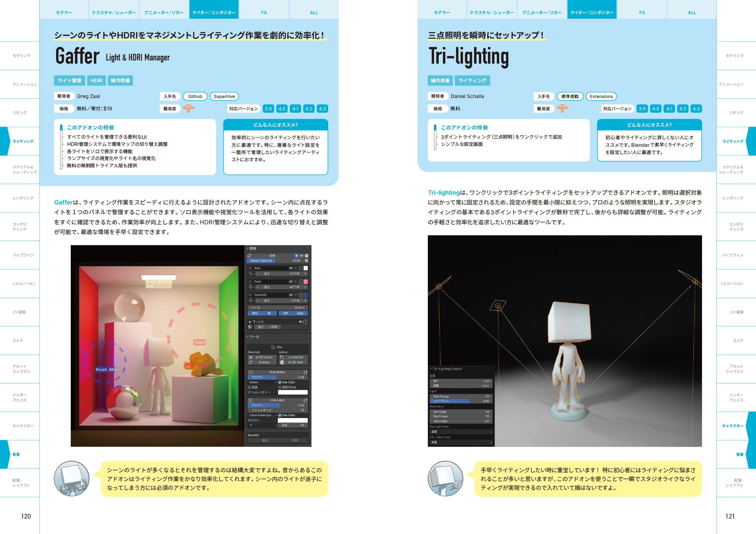Image resolution: width=756 pixels, height=534 pixels.
Task: Expand the Area light settings chevron
Action: pos(250,268)
